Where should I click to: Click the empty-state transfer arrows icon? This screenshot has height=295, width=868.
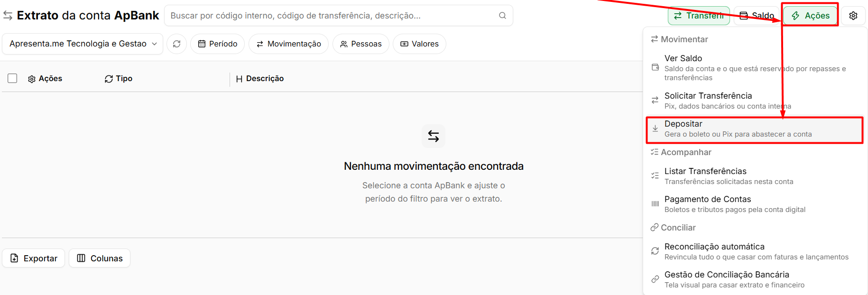coord(434,136)
